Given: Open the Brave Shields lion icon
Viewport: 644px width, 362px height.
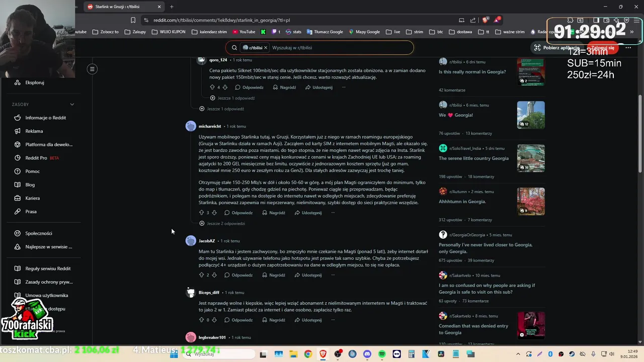Looking at the screenshot, I should point(485,20).
